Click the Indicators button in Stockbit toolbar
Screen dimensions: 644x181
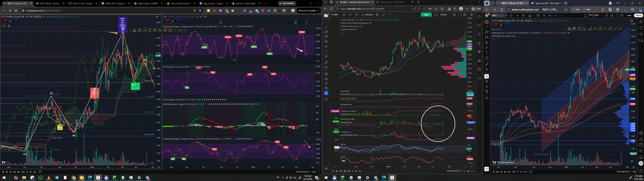(368, 15)
